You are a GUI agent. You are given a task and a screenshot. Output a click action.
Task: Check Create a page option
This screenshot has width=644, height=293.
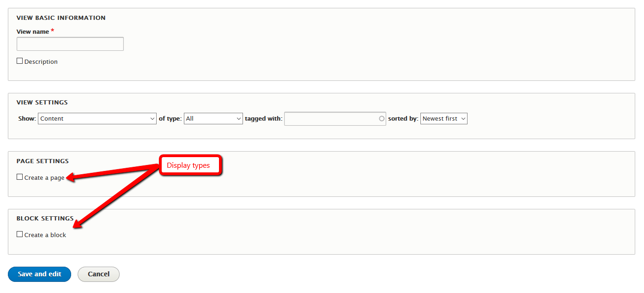(19, 177)
